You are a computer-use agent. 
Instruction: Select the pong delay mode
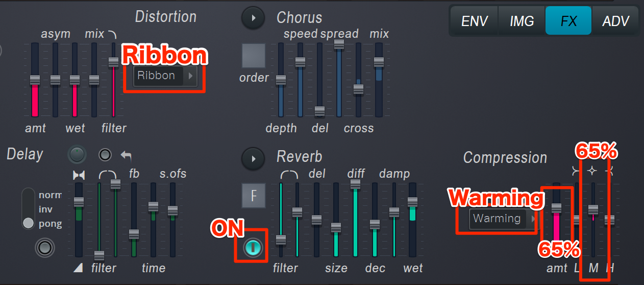[x=29, y=223]
